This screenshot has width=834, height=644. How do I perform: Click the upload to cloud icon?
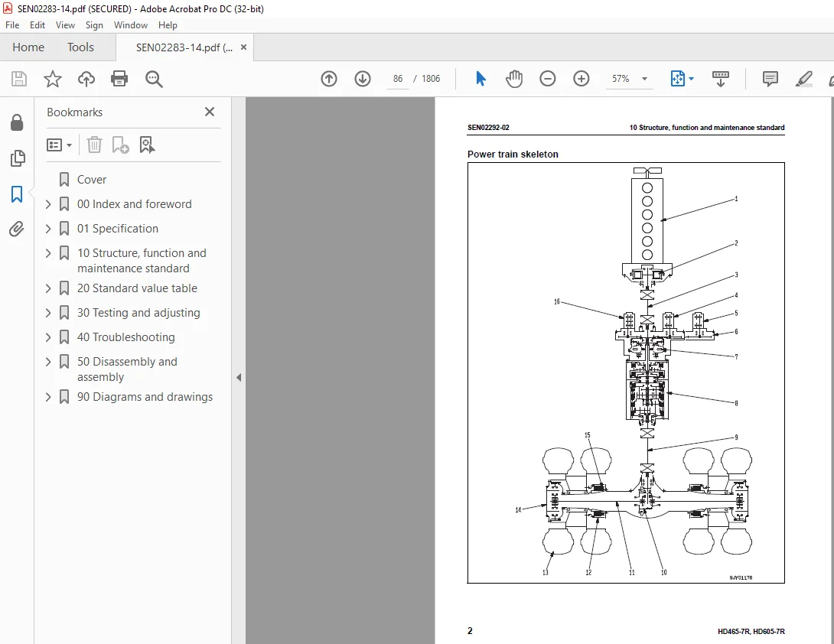pyautogui.click(x=86, y=79)
